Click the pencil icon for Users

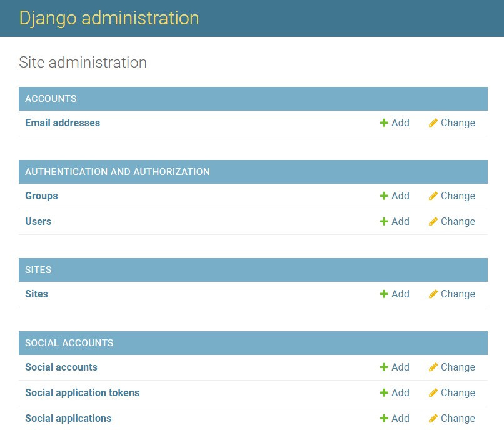pyautogui.click(x=433, y=221)
